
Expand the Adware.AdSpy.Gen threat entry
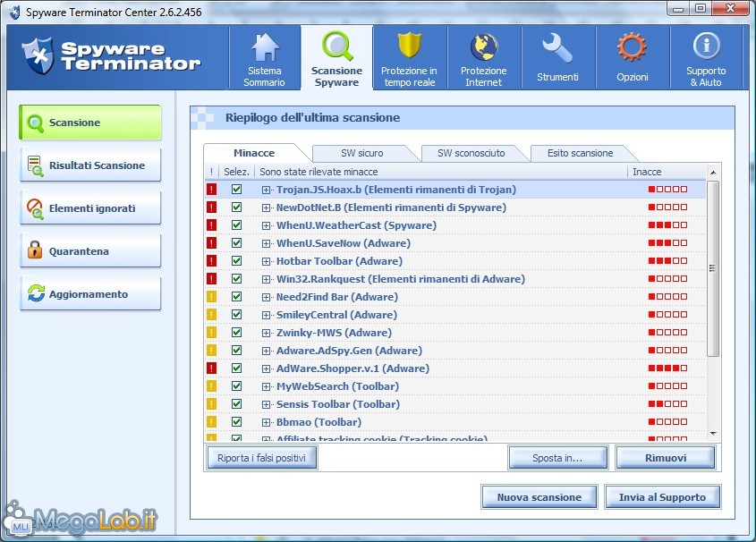click(x=266, y=351)
